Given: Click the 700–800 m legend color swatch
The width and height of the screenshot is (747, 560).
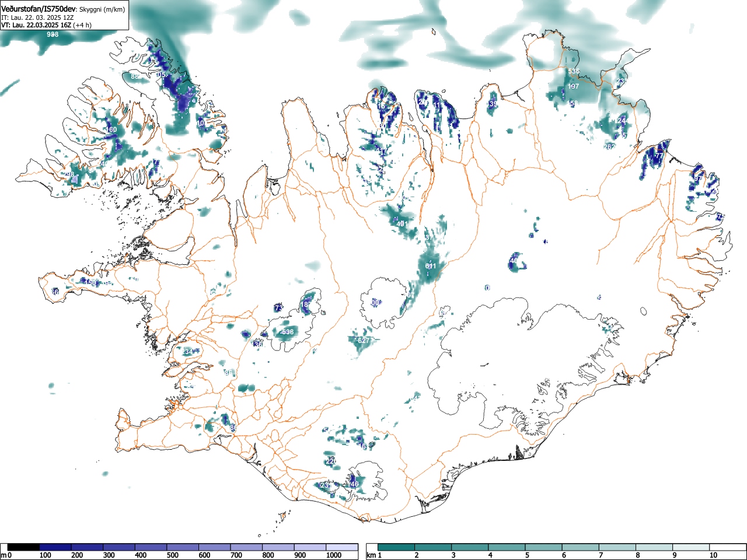Looking at the screenshot, I should tap(246, 547).
